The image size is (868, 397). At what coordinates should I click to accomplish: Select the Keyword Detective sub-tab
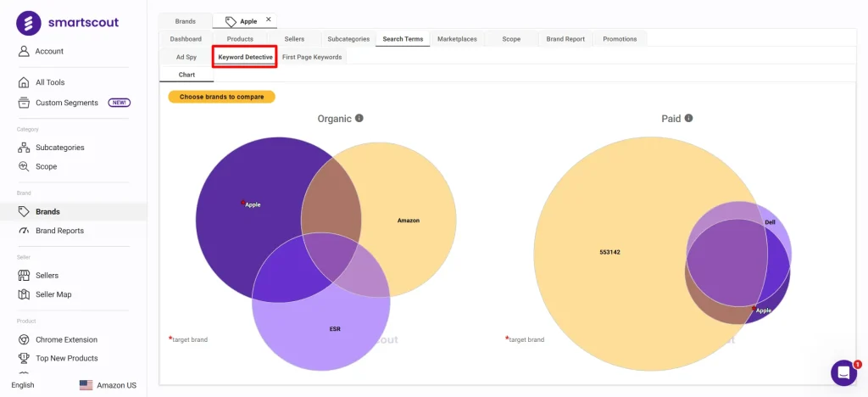pos(245,57)
